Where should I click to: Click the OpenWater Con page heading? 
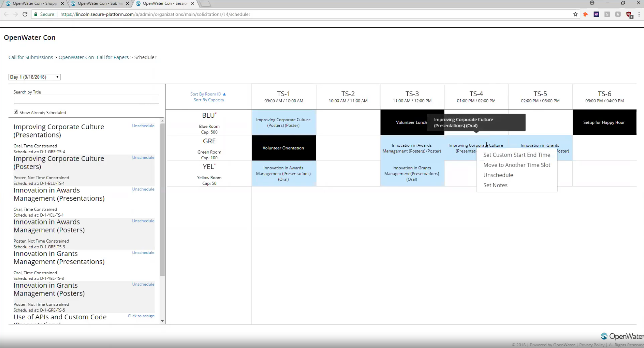[30, 38]
